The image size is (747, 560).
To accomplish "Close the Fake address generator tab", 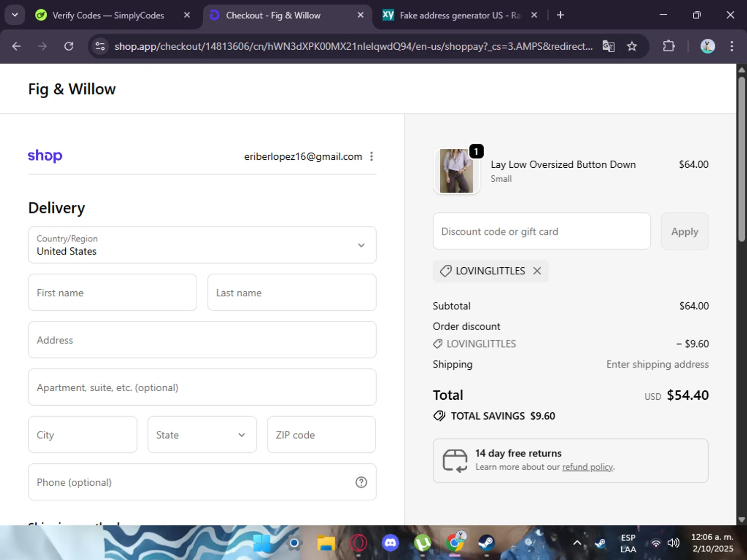I will [534, 15].
